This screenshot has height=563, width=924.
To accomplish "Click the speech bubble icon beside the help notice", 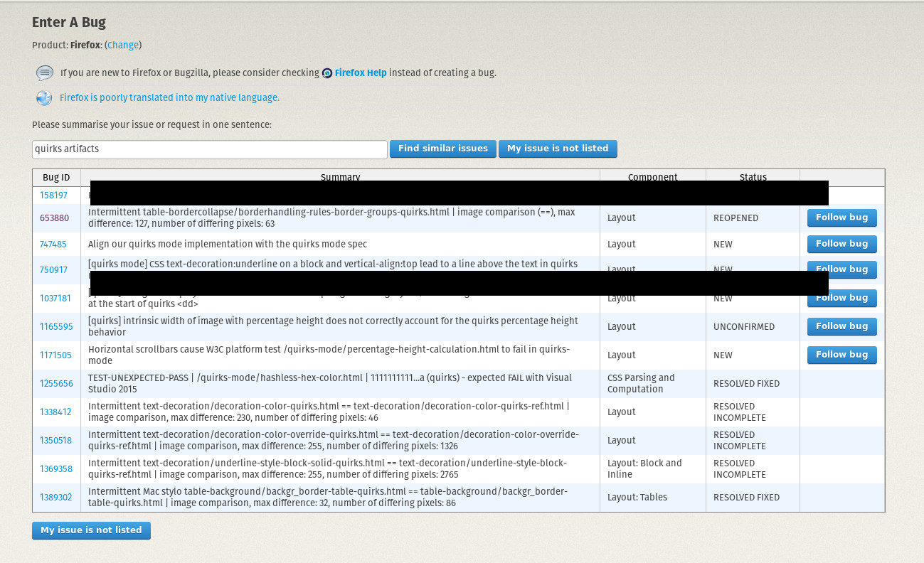I will [45, 73].
